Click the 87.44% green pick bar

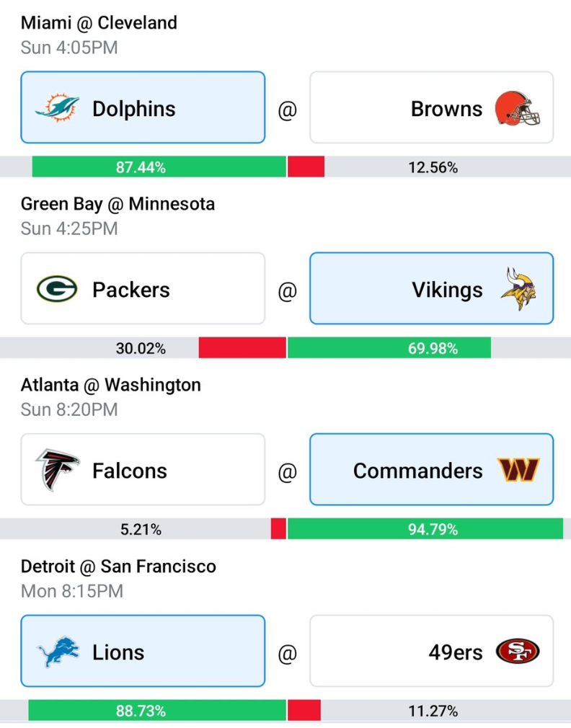point(159,167)
